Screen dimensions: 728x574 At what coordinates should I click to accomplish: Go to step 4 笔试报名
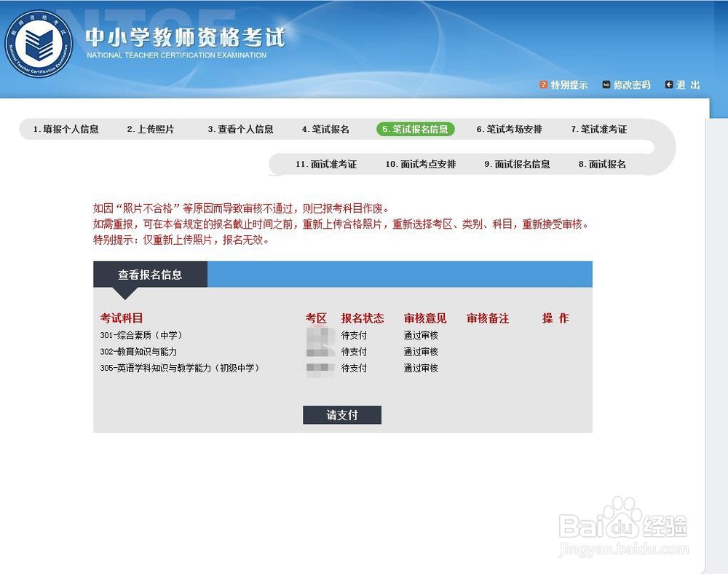[326, 129]
